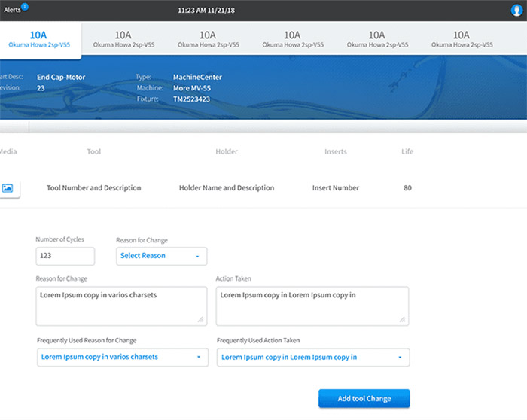Image resolution: width=527 pixels, height=420 pixels.
Task: Select the Holder Name and Description cell
Action: [x=227, y=188]
